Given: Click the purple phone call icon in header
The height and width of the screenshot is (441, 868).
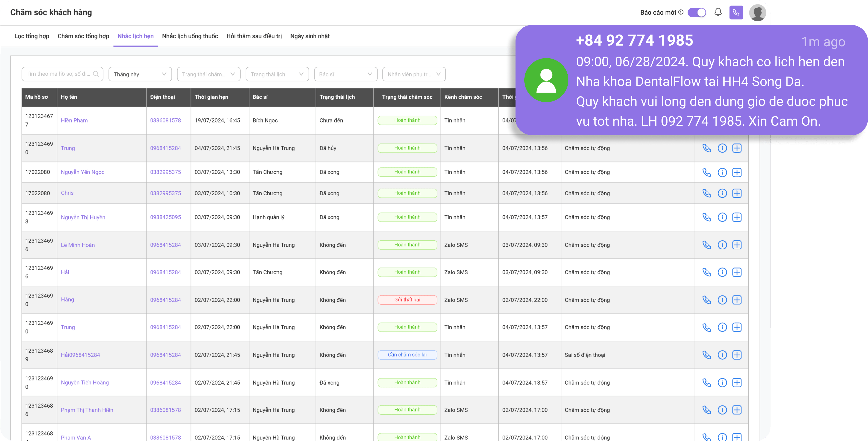Looking at the screenshot, I should [736, 12].
